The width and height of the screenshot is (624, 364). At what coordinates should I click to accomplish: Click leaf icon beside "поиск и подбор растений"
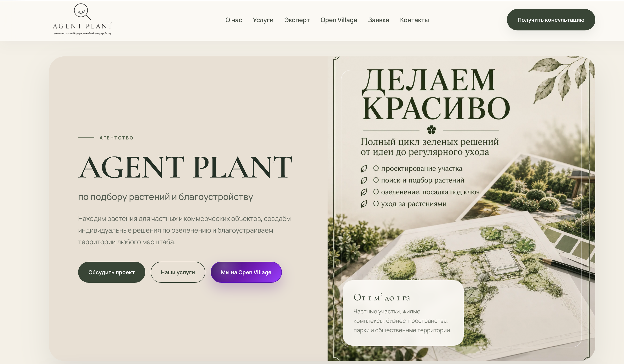coord(364,180)
